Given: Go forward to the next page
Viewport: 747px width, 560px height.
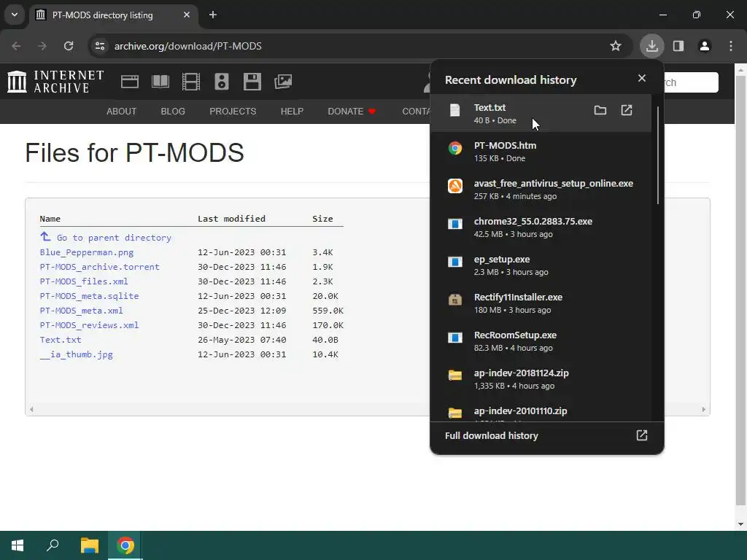Looking at the screenshot, I should [42, 46].
